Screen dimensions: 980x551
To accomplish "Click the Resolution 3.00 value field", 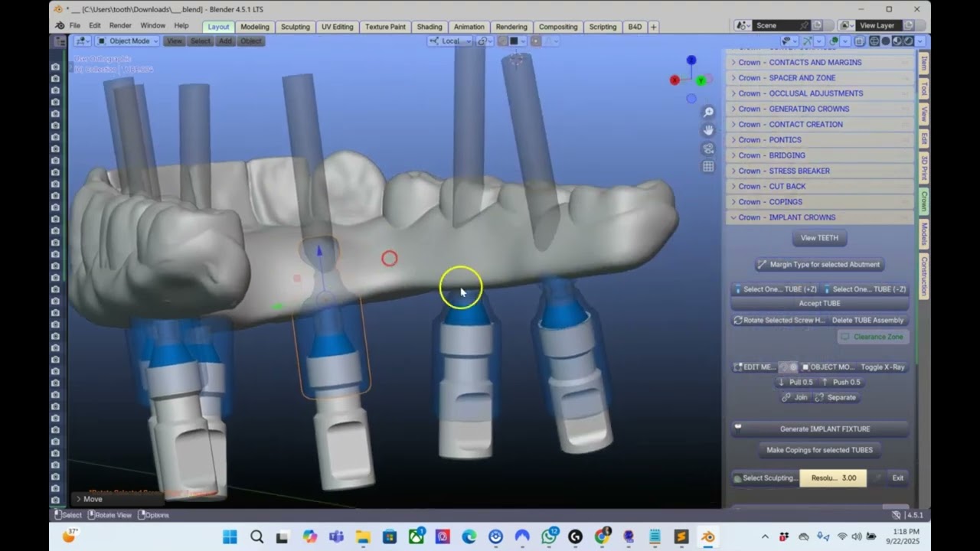I will point(833,478).
